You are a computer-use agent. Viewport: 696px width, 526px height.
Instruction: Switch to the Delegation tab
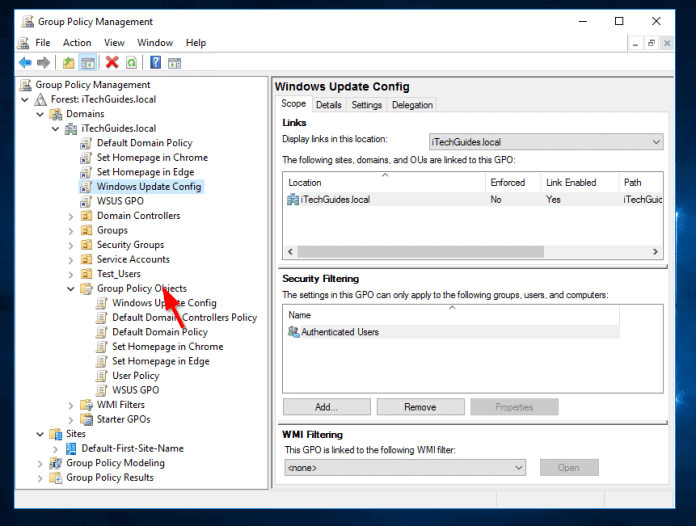[412, 105]
